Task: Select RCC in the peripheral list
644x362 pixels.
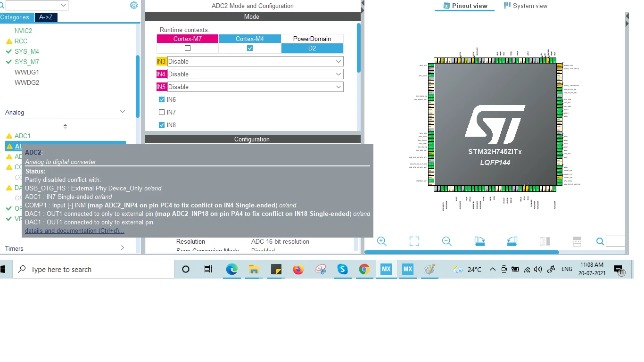Action: pyautogui.click(x=21, y=41)
